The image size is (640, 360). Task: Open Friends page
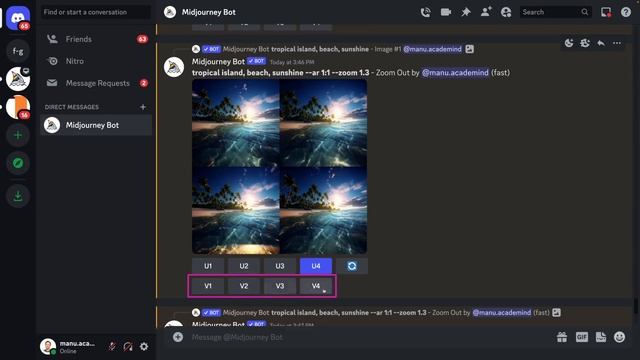click(x=96, y=39)
